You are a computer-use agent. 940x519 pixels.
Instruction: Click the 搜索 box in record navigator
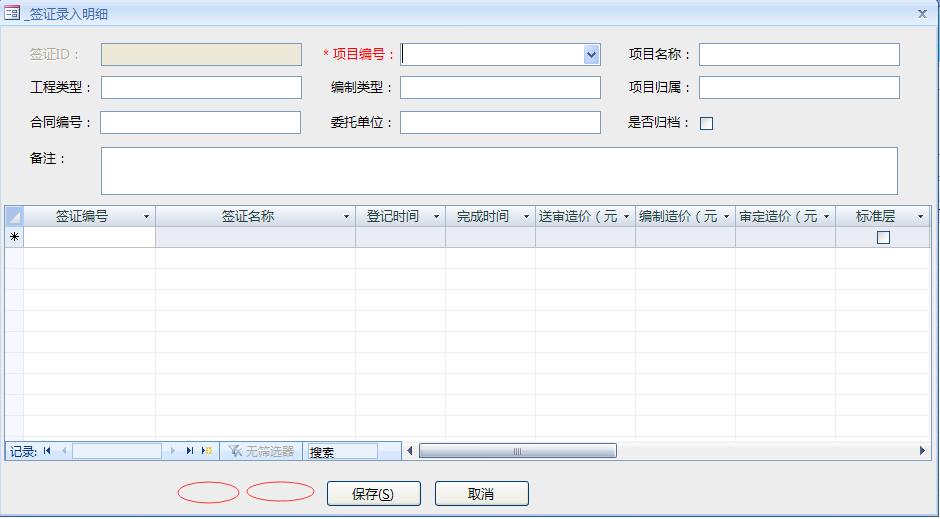[x=342, y=452]
